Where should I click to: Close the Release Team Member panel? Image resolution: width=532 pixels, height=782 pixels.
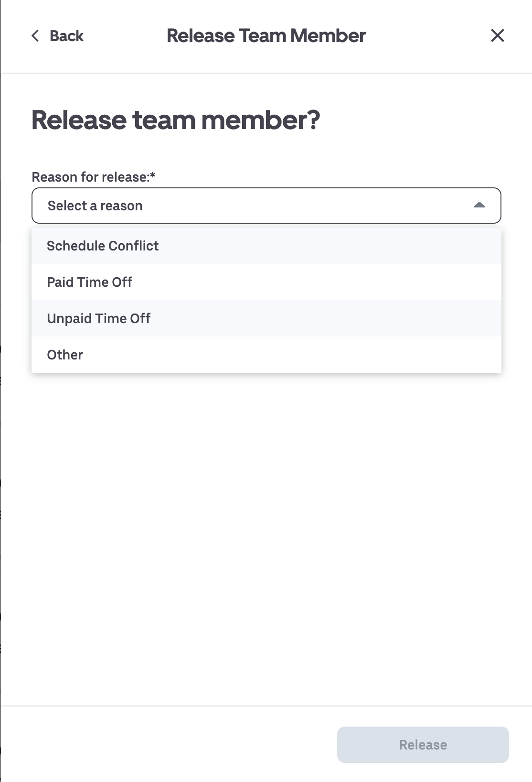point(497,35)
